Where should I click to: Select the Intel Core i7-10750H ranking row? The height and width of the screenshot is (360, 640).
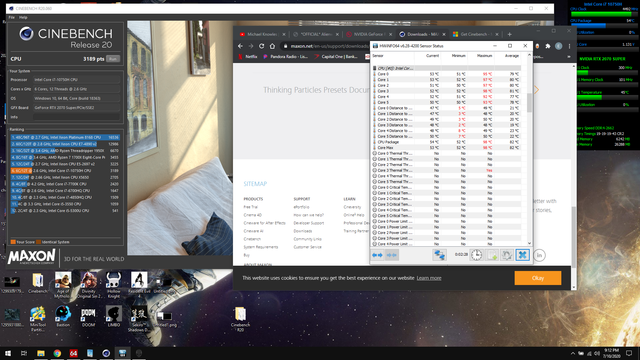(65, 171)
